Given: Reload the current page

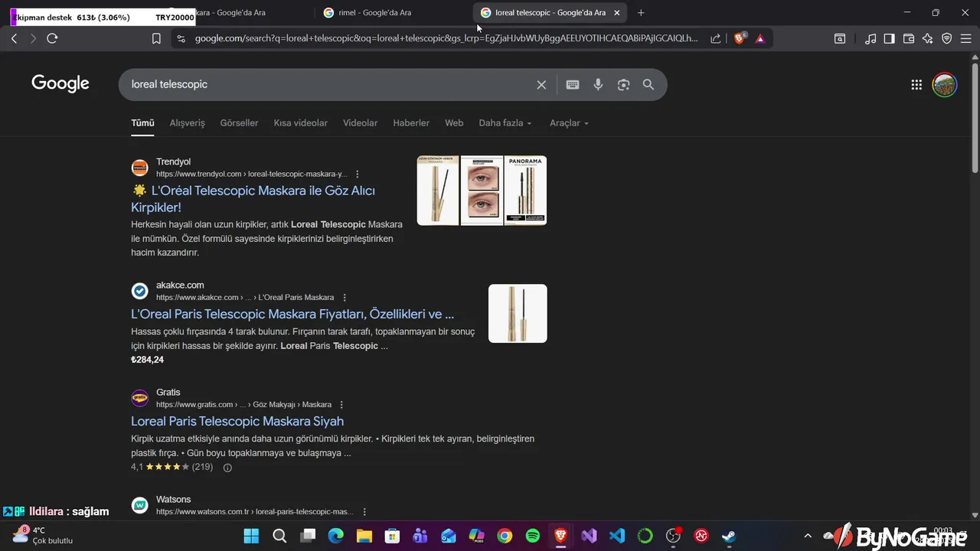Looking at the screenshot, I should 52,38.
